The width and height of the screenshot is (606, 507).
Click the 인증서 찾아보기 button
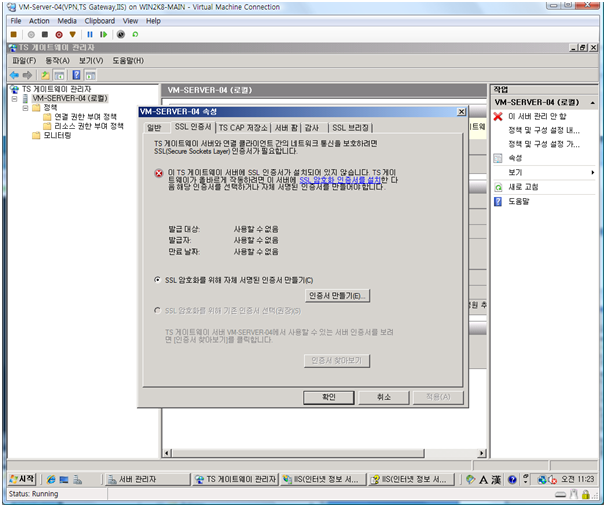click(337, 361)
